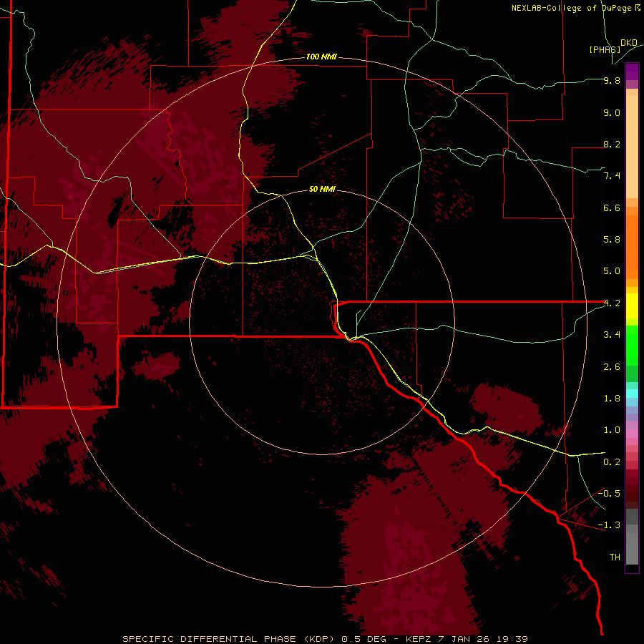The image size is (644, 644).
Task: Click the gray TH segment of color bar
Action: point(632,548)
